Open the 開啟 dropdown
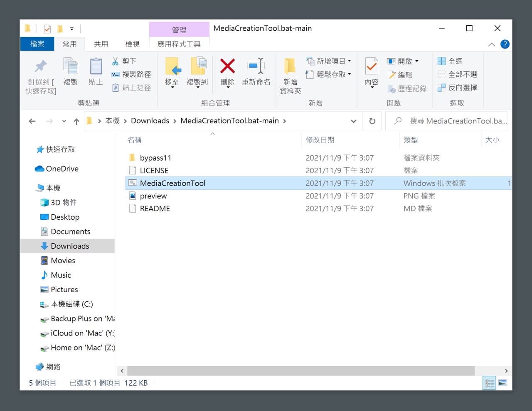532x411 pixels. pyautogui.click(x=403, y=61)
